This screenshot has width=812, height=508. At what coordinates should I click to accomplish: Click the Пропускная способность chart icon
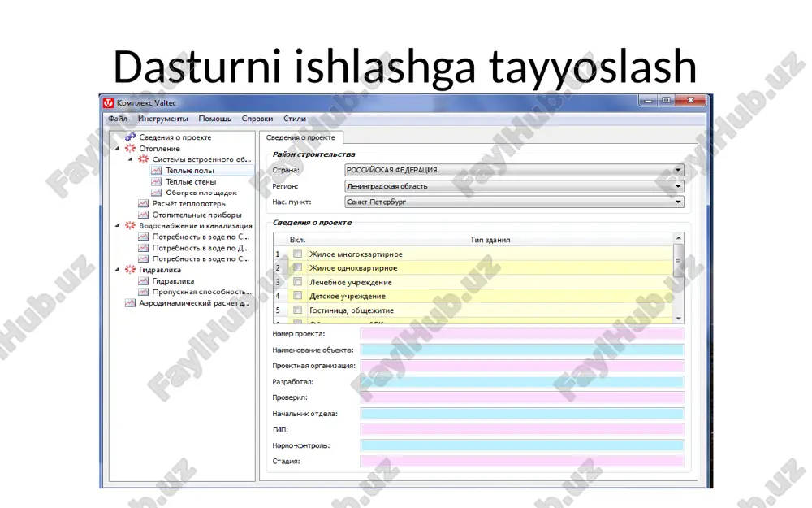(144, 292)
